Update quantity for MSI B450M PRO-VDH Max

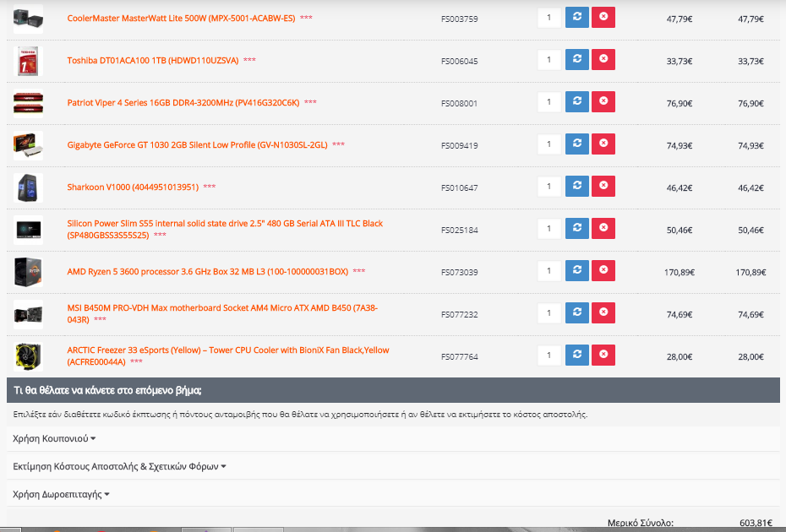577,312
